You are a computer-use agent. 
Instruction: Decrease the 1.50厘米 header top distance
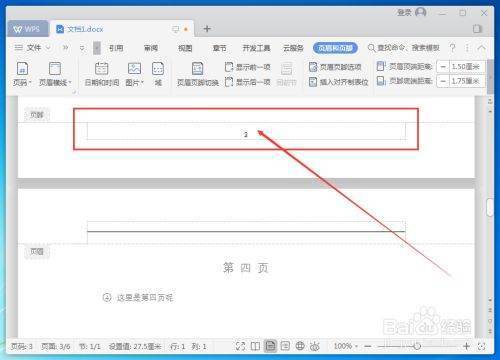443,67
